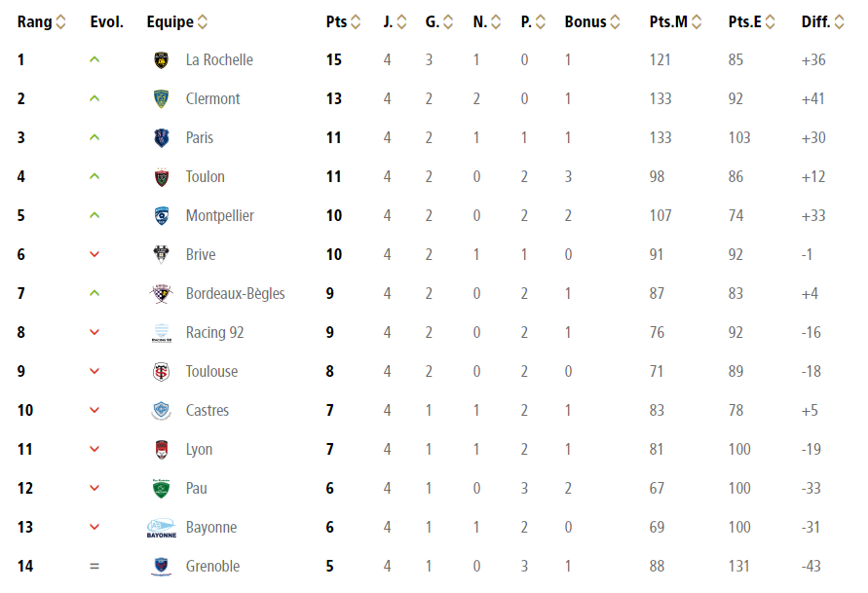
Task: Click the Toulouse team crest
Action: pos(162,372)
